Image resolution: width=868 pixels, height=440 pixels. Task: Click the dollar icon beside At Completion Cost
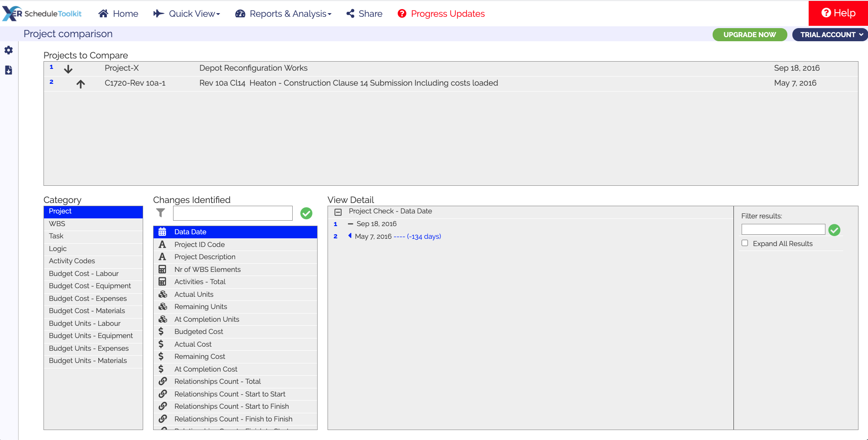click(x=161, y=369)
